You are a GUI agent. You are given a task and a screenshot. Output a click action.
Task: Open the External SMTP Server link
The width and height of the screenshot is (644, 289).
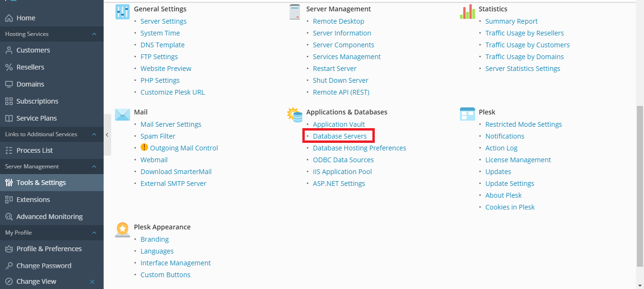tap(173, 184)
